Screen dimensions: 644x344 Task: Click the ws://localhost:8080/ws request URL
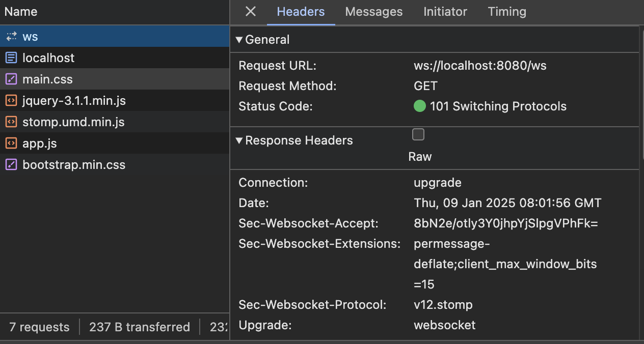[x=479, y=65]
